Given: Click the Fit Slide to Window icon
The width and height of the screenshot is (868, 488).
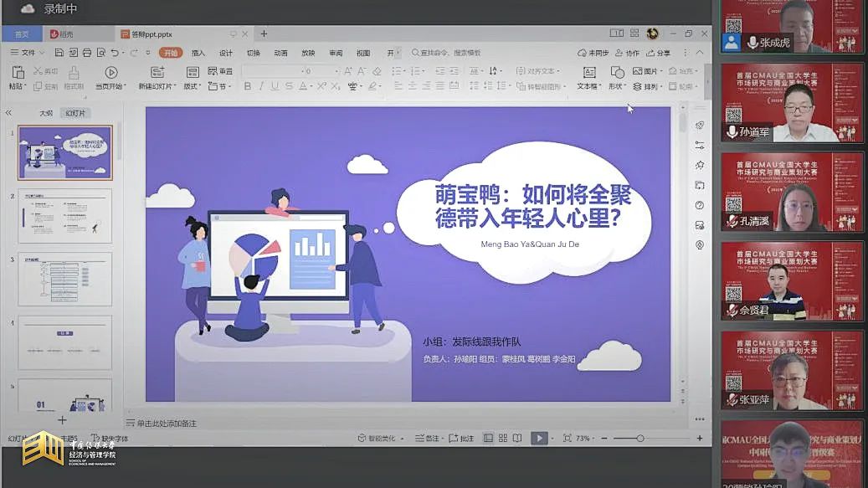Looking at the screenshot, I should (x=567, y=439).
